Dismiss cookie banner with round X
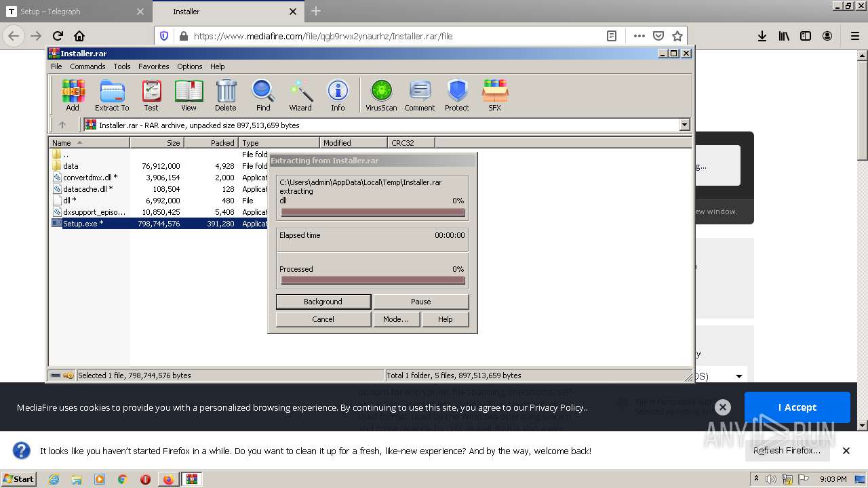The height and width of the screenshot is (488, 868). [x=723, y=407]
